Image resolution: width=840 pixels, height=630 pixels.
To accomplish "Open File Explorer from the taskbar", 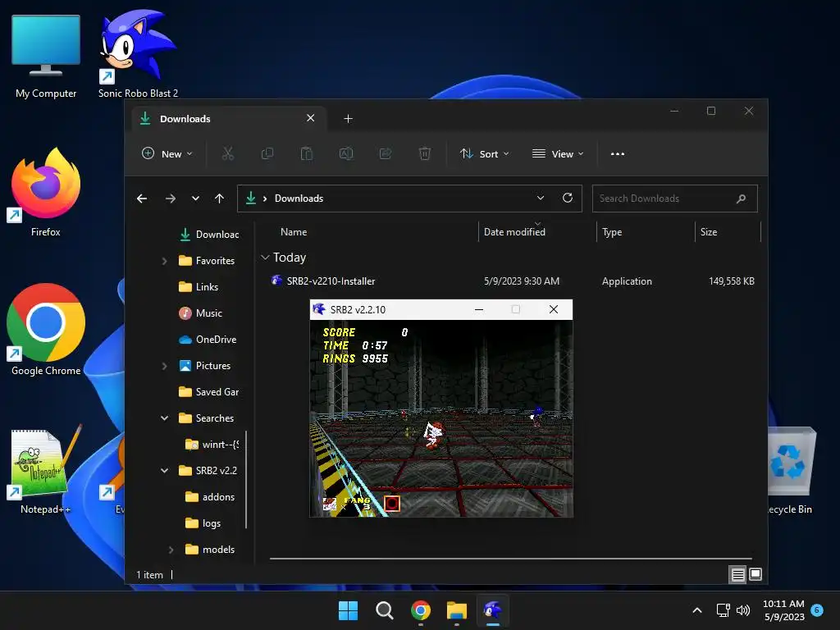I will pos(456,610).
